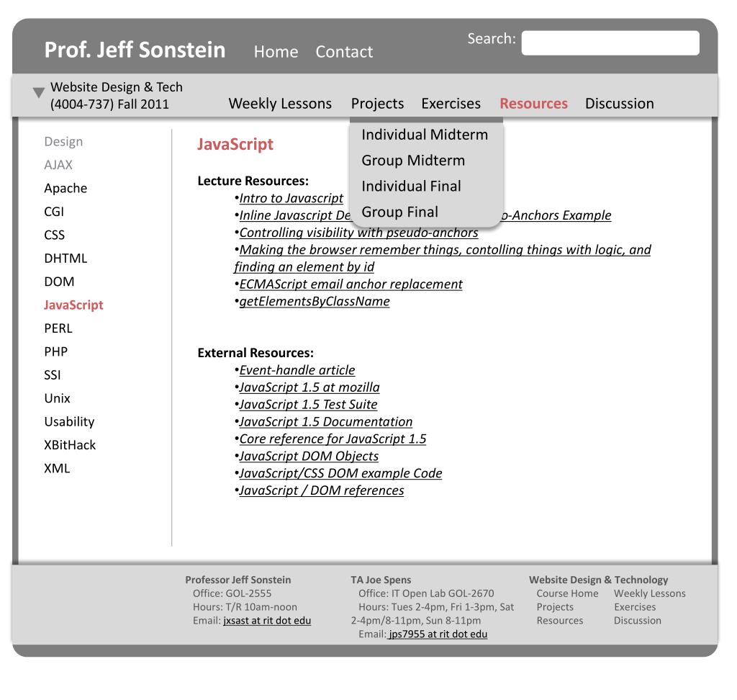Select DHTML in the sidebar

(x=65, y=259)
